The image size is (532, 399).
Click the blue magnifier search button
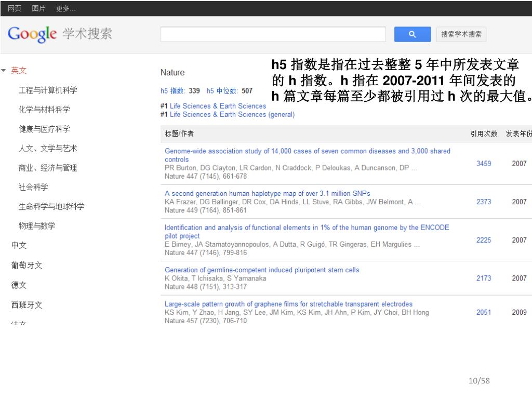tap(412, 34)
